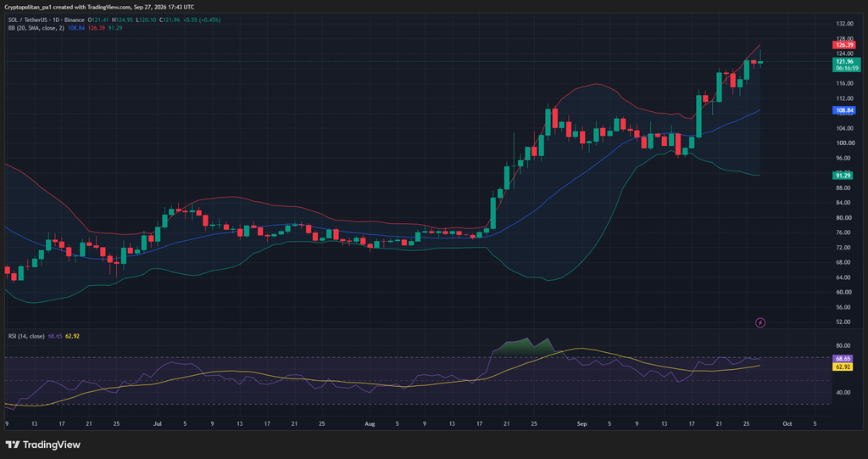Click the blue 108.84 value in BB legend
Screen dimensions: 868x459
click(76, 28)
